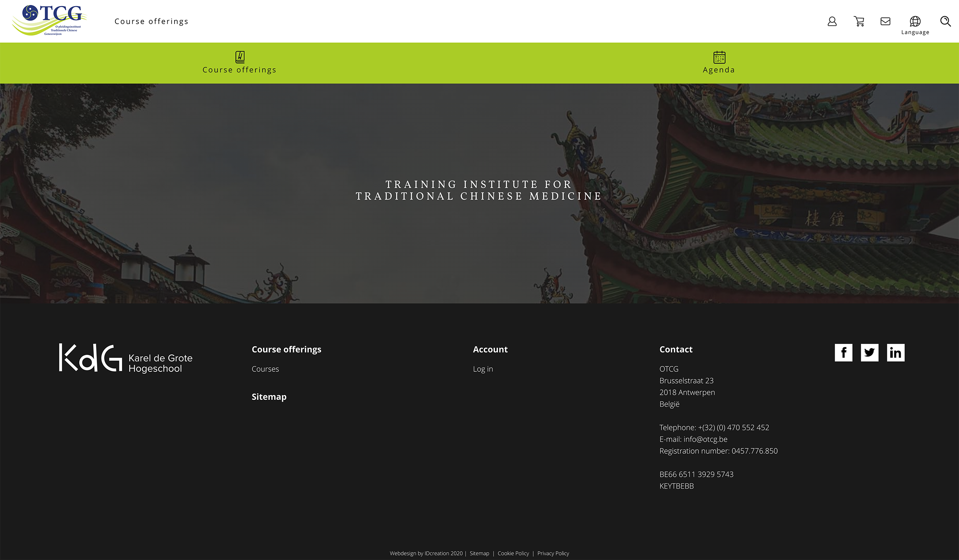Open the Facebook social icon
This screenshot has width=959, height=560.
[843, 352]
